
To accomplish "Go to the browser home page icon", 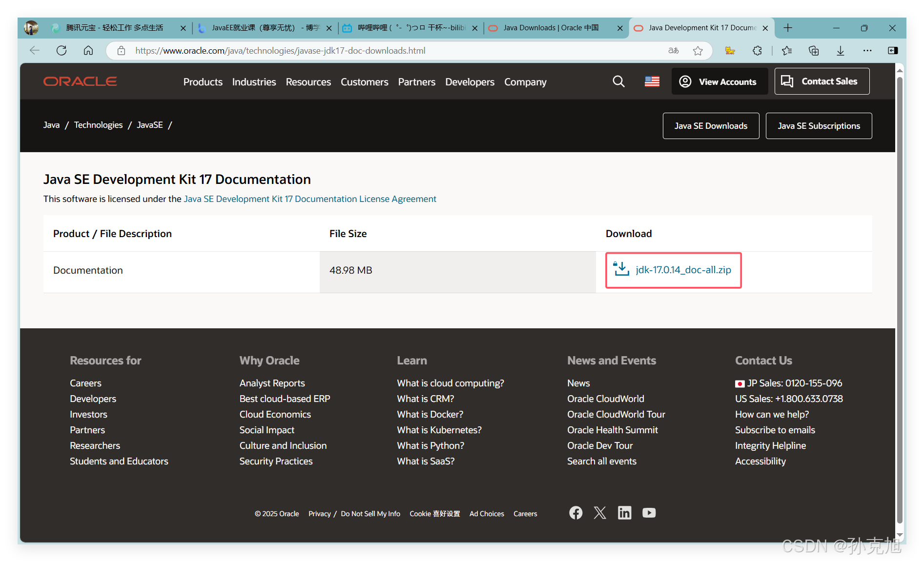I will click(88, 50).
